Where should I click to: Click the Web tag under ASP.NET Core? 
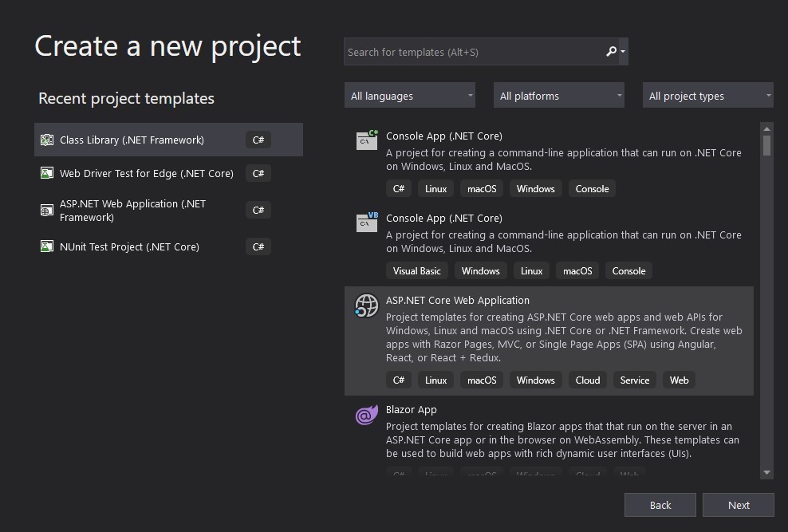(x=679, y=380)
